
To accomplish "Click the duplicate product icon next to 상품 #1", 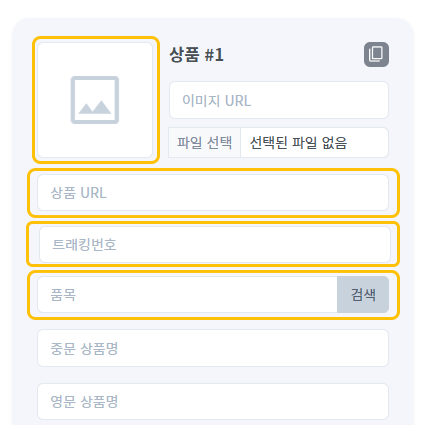I will tap(376, 54).
